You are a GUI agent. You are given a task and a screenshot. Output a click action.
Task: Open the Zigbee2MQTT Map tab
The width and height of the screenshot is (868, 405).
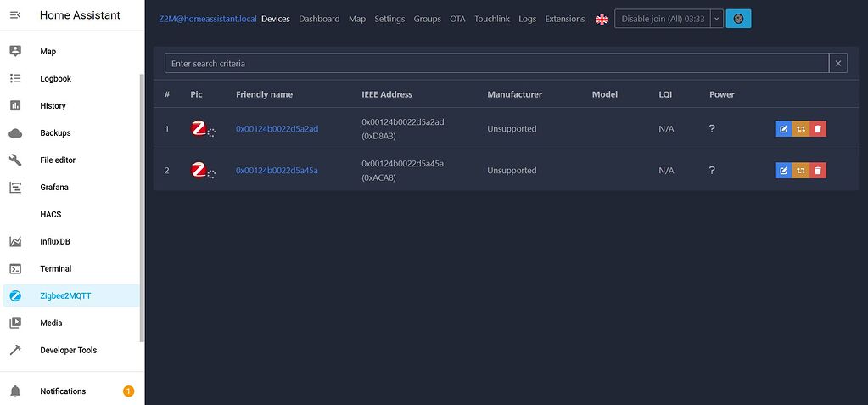(357, 19)
